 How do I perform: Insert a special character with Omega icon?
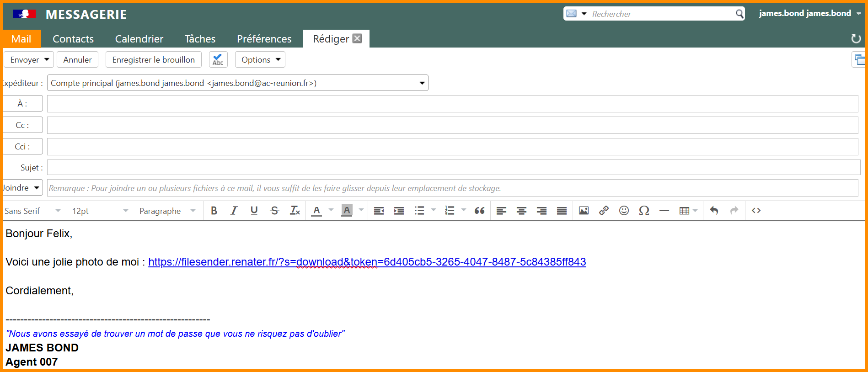[x=644, y=211]
